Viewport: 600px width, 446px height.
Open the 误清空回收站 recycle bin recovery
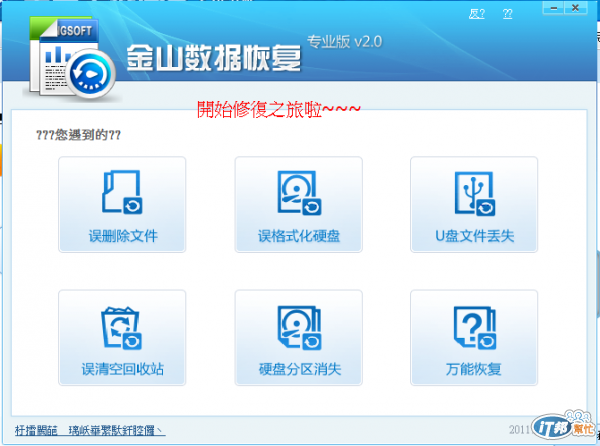pyautogui.click(x=122, y=337)
